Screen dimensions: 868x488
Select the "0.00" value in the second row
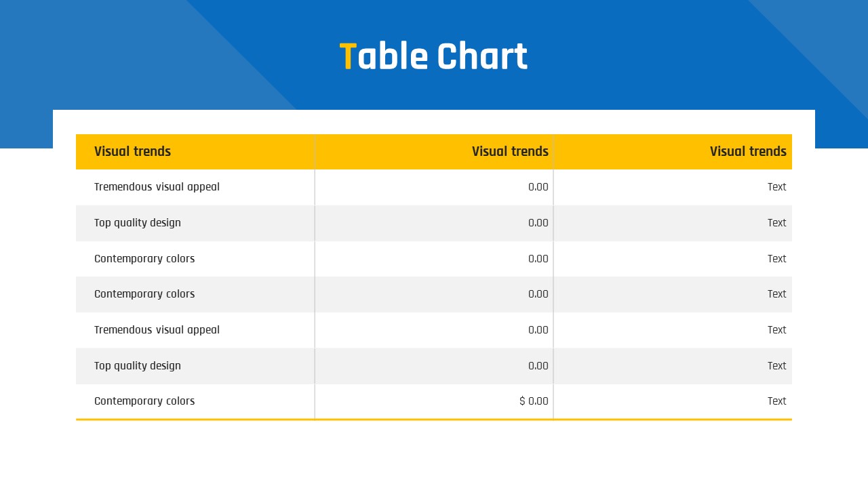[538, 223]
